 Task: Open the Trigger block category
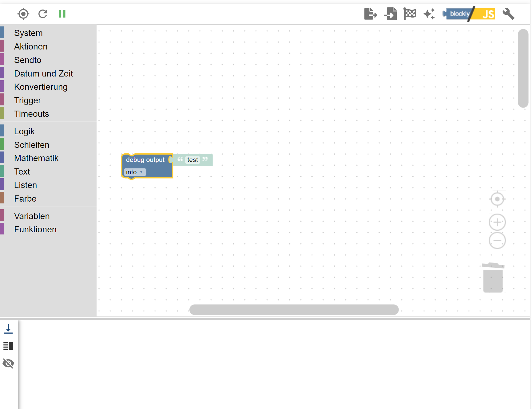[x=48, y=100]
